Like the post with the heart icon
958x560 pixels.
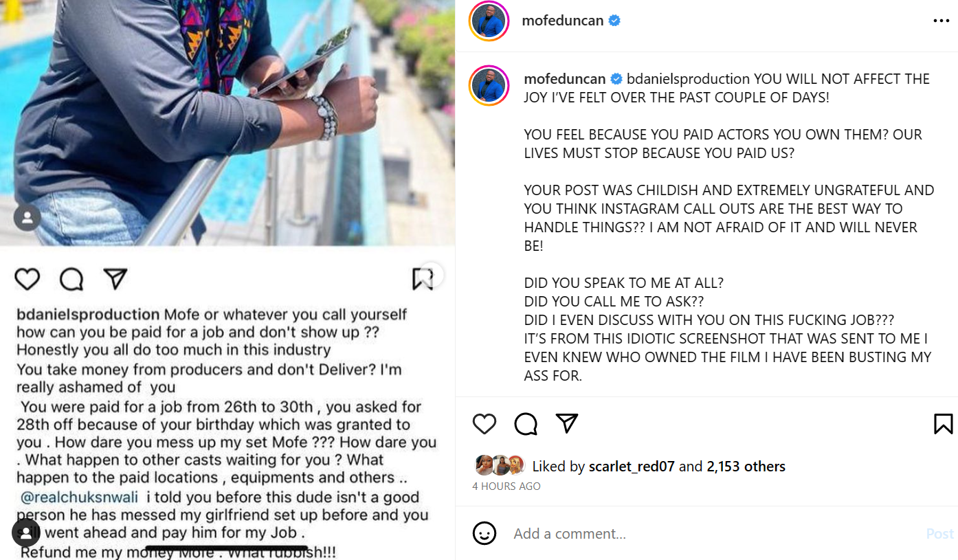484,424
